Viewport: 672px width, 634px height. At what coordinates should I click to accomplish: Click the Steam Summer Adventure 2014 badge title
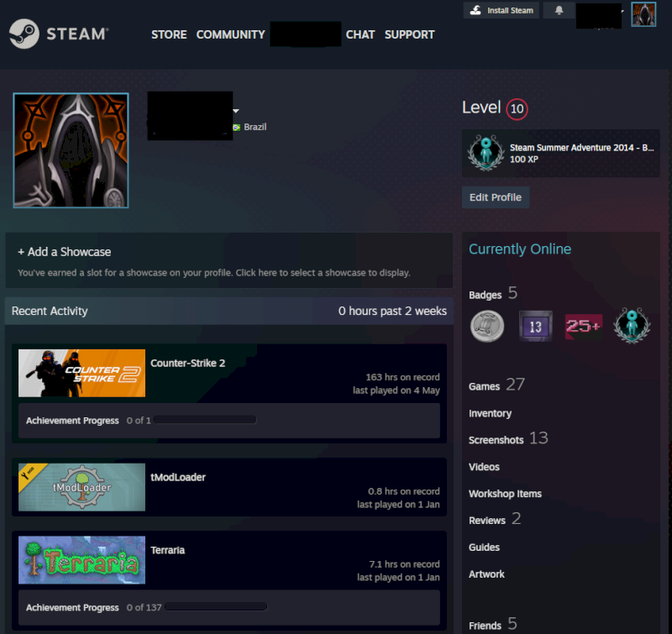pos(581,148)
